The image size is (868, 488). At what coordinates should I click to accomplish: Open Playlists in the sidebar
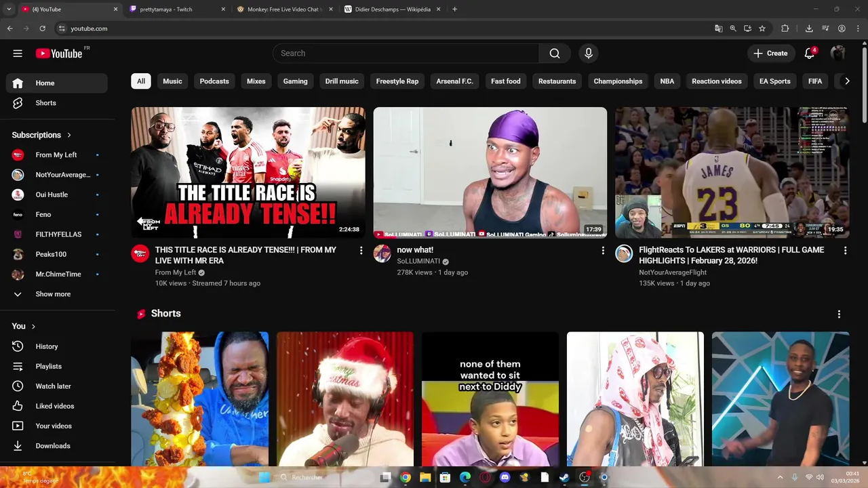pyautogui.click(x=57, y=366)
